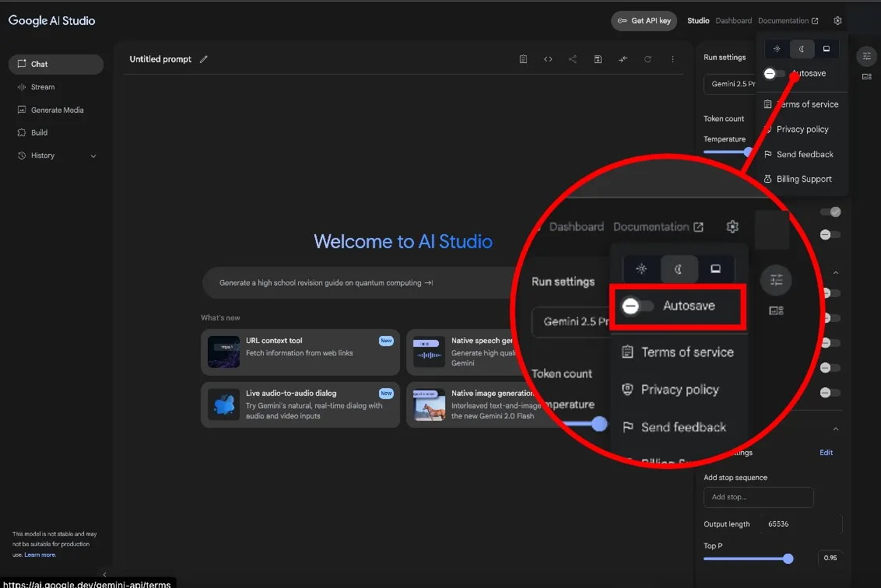Click the prompt gallery icon below the sliders icon
The height and width of the screenshot is (588, 881).
click(867, 77)
